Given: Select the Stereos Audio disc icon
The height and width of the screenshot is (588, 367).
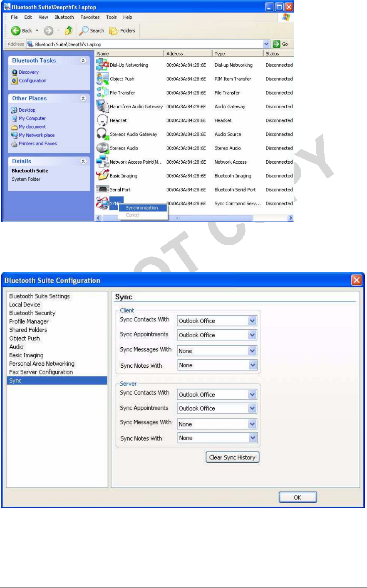Looking at the screenshot, I should tap(102, 148).
